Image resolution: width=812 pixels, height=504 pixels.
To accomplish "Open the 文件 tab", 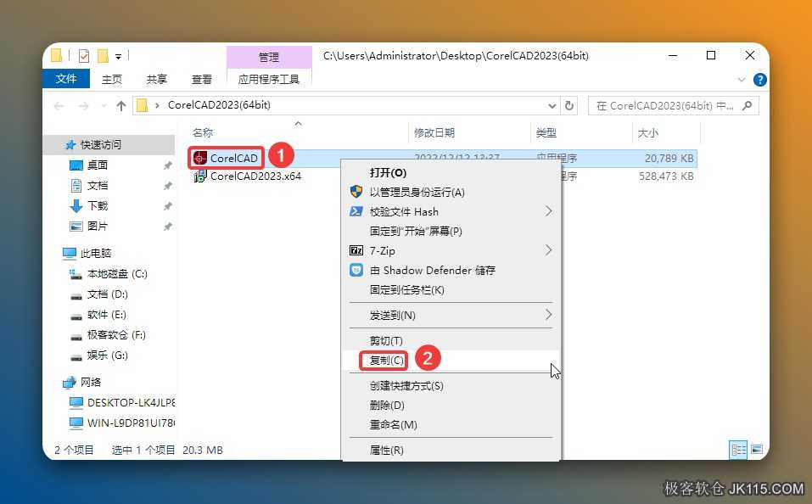I will (x=66, y=79).
